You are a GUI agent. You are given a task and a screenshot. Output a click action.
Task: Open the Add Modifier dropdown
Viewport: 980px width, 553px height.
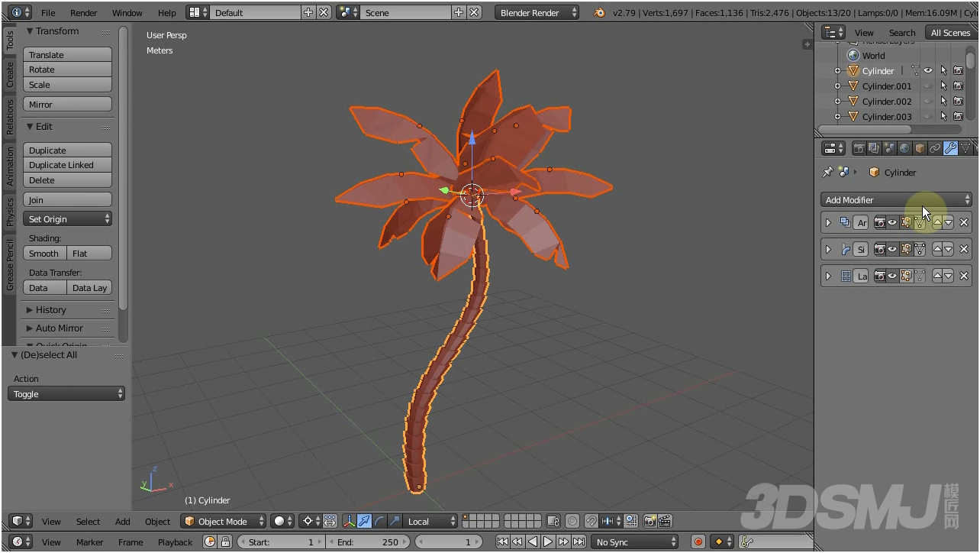tap(896, 200)
